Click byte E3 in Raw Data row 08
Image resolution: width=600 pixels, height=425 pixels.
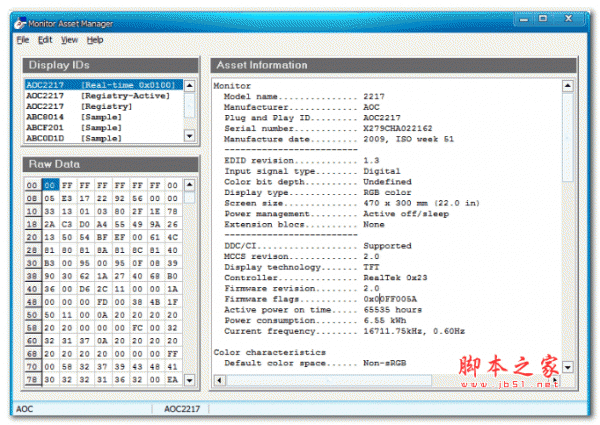tap(67, 199)
